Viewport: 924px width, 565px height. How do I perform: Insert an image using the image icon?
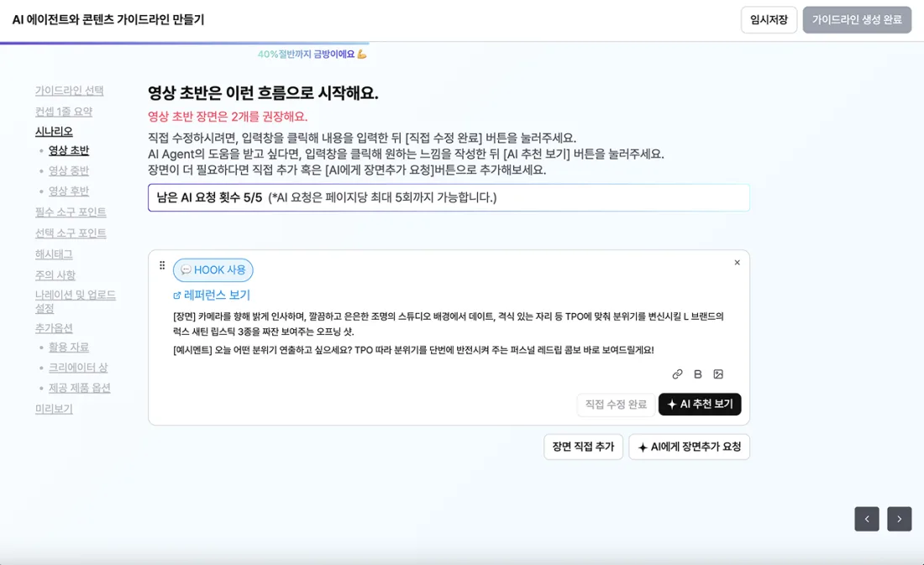coord(717,374)
